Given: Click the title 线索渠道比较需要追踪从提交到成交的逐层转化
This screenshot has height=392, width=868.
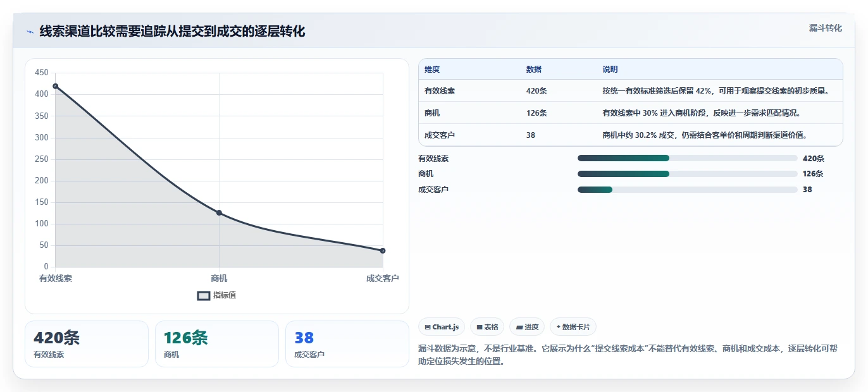Looking at the screenshot, I should tap(172, 31).
